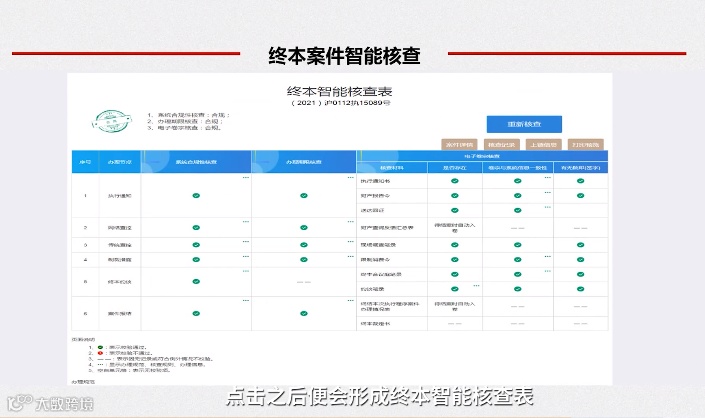The width and height of the screenshot is (705, 418).
Task: Open ellipsis for 送达回证 consistency cell
Action: (548, 207)
